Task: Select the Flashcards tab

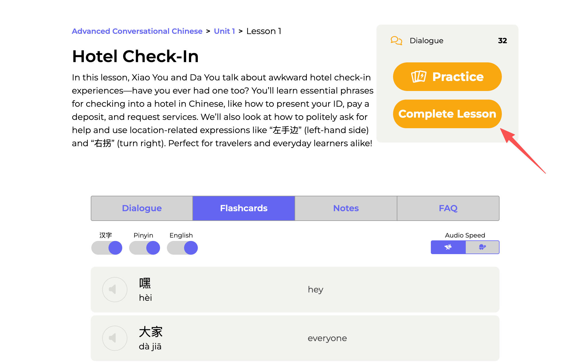Action: click(x=244, y=208)
